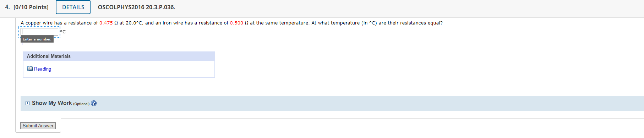
Task: Click the answer input field before °C
Action: click(x=39, y=32)
